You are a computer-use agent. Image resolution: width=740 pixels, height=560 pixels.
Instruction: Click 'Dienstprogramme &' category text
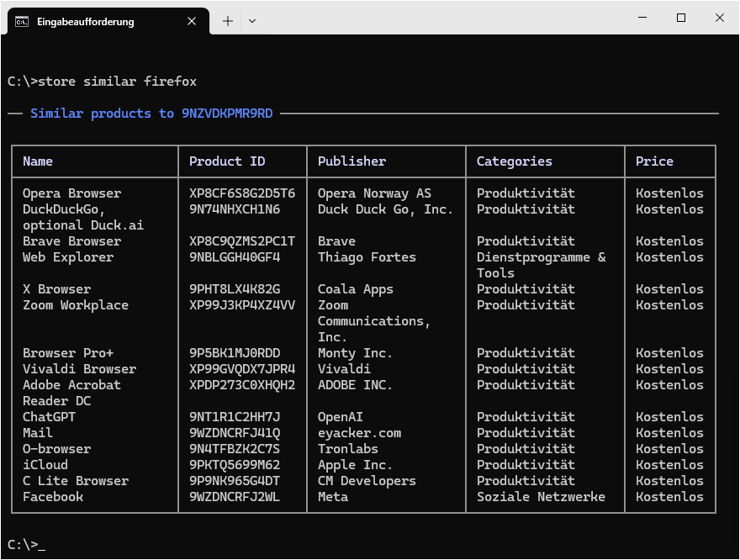(541, 257)
